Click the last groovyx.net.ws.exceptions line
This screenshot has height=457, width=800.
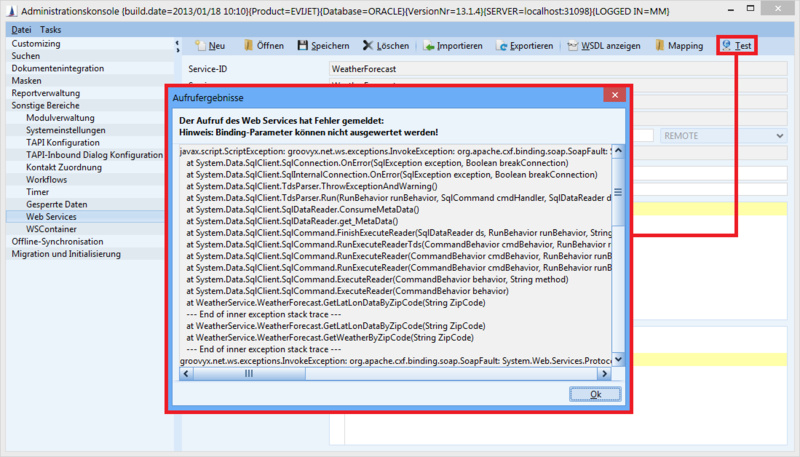(395, 361)
